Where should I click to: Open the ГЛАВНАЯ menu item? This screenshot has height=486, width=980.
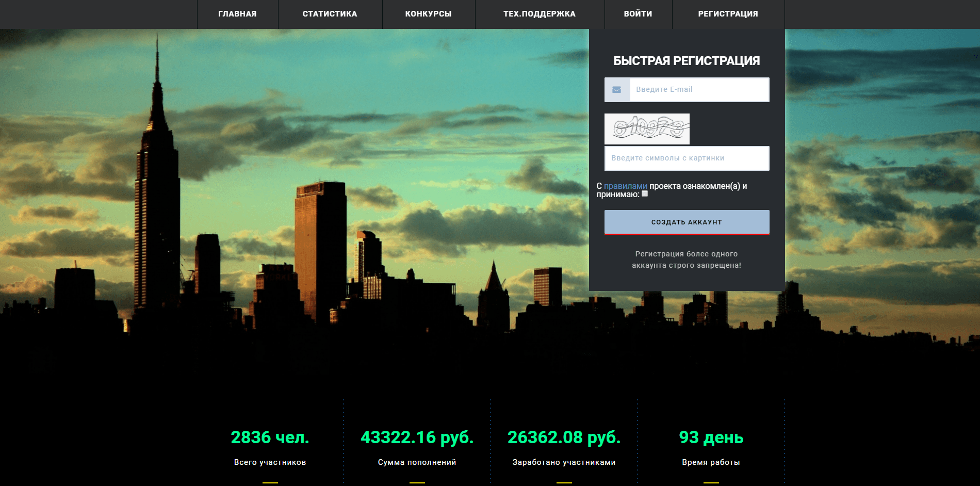[x=237, y=14]
